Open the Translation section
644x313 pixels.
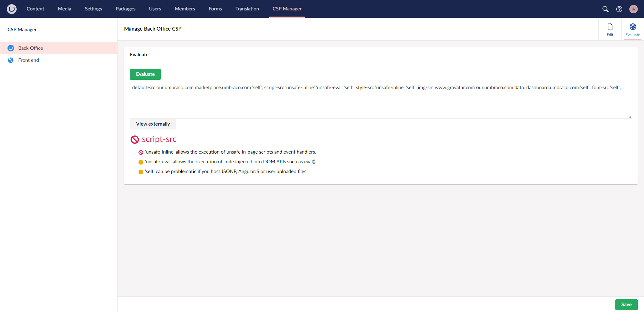pyautogui.click(x=247, y=9)
